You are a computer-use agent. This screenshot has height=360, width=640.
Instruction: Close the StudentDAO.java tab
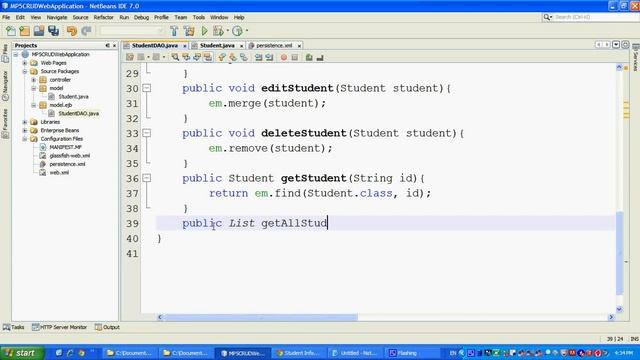(x=184, y=46)
